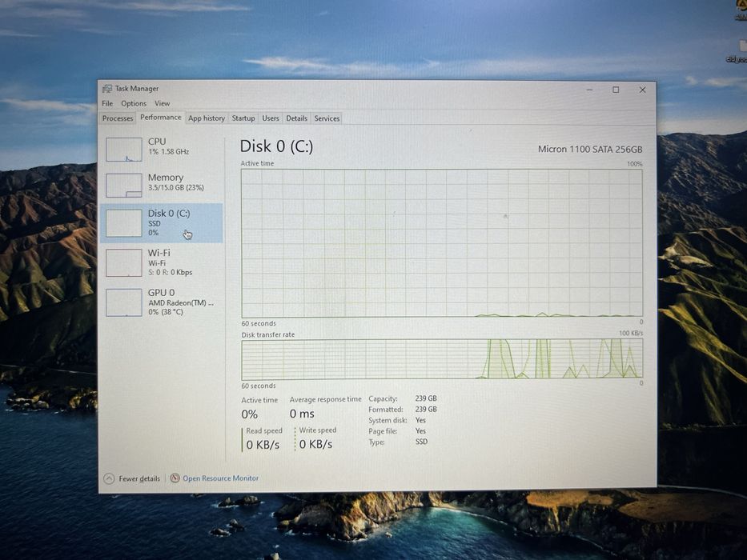This screenshot has height=560, width=747.
Task: Open the File menu
Action: (107, 103)
